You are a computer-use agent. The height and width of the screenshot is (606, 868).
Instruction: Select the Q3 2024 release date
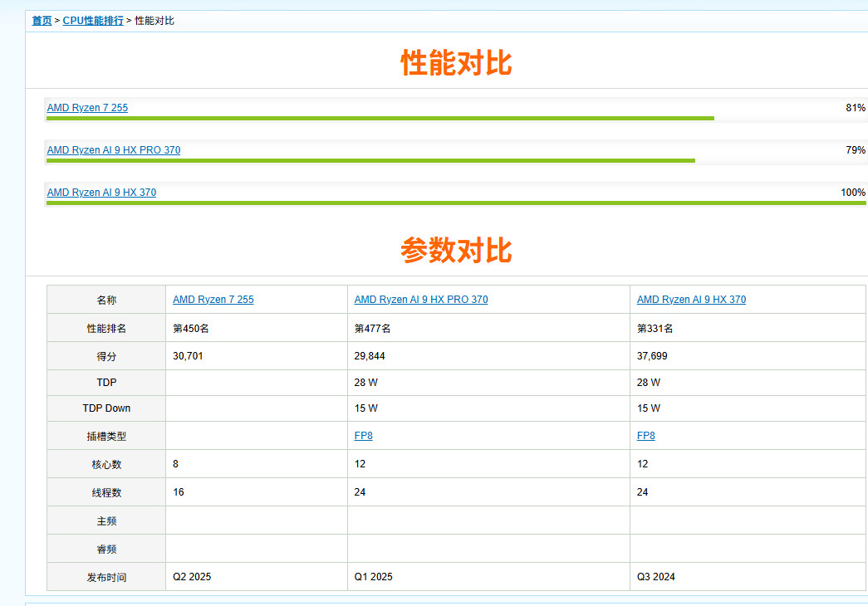point(656,577)
